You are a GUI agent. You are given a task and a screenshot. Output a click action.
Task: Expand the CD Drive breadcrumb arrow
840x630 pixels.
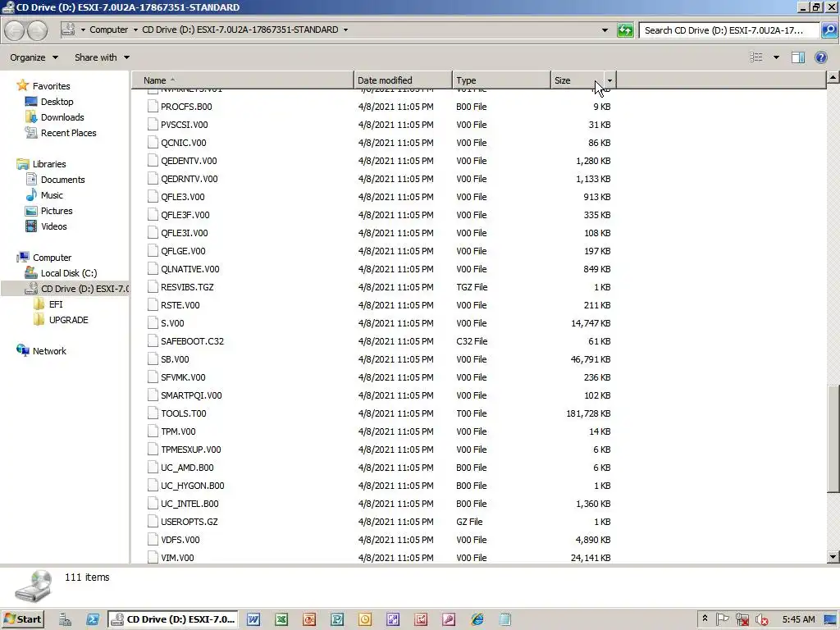click(x=345, y=30)
